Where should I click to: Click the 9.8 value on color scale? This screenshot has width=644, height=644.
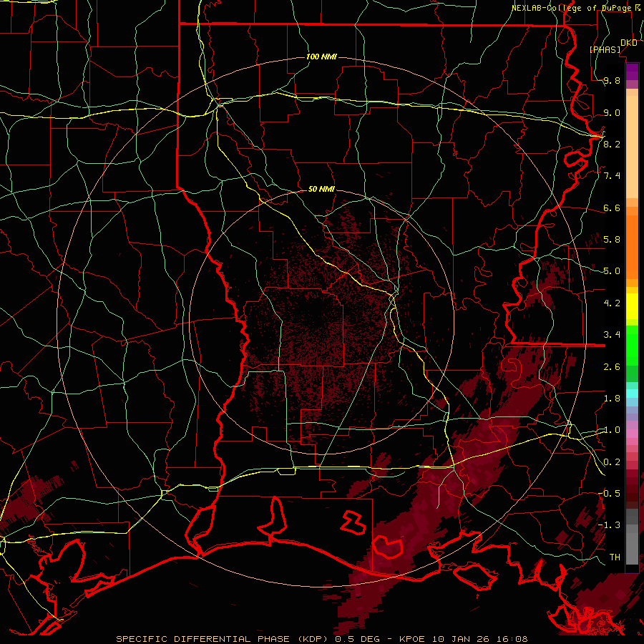[612, 80]
